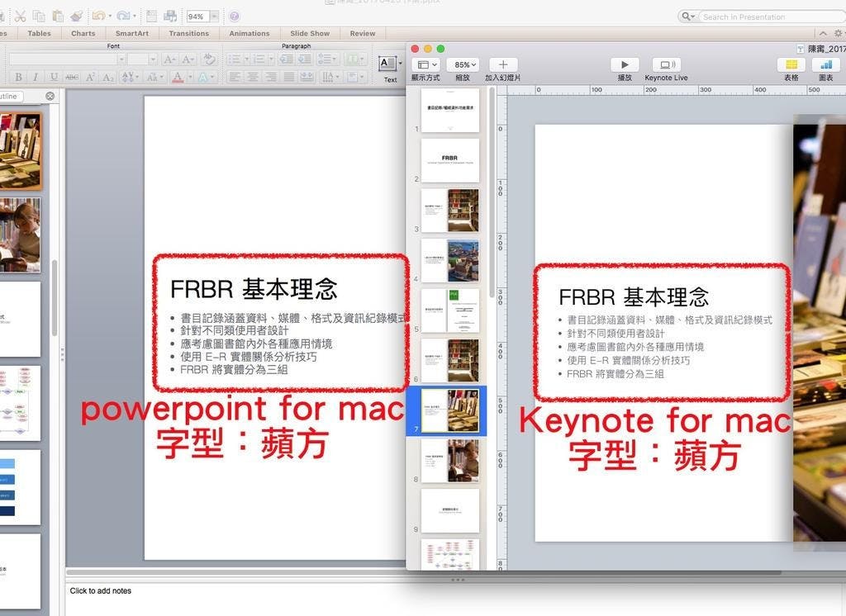Screen dimensions: 846x616
Task: Switch to the Transitions ribbon tab
Action: (x=188, y=34)
